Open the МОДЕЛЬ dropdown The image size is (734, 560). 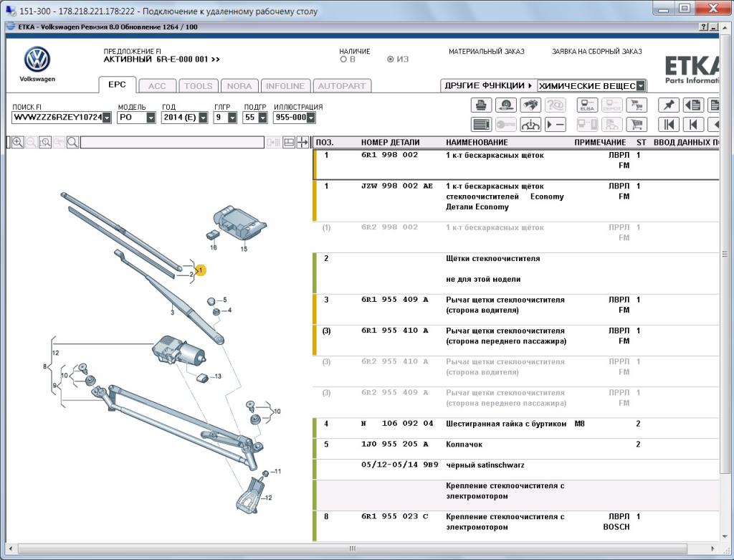pyautogui.click(x=151, y=118)
